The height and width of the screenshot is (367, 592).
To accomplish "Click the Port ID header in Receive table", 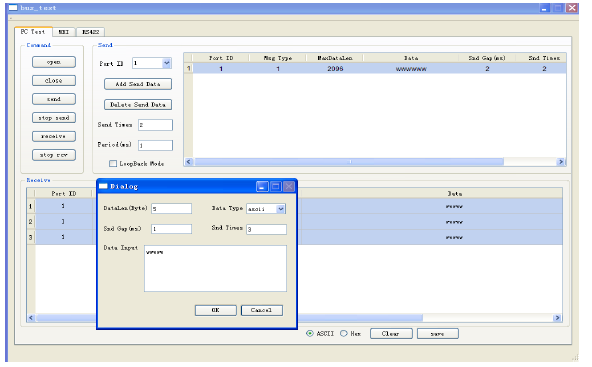I will click(x=63, y=193).
